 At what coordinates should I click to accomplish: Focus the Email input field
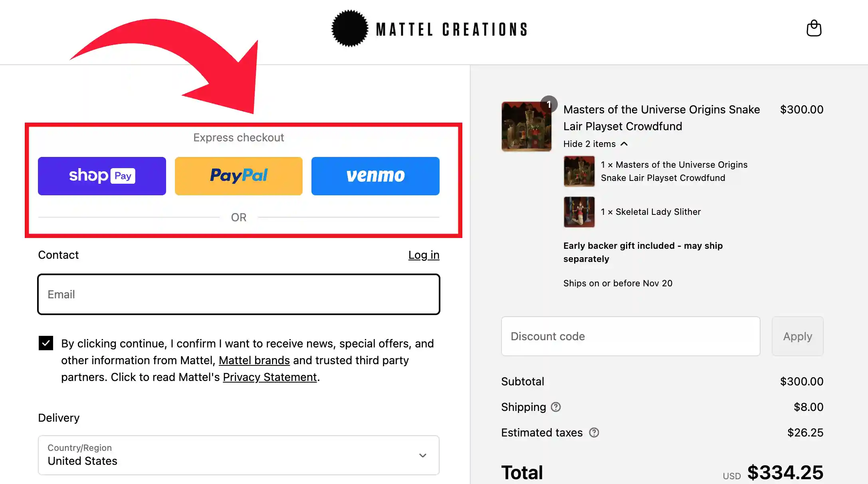[239, 294]
